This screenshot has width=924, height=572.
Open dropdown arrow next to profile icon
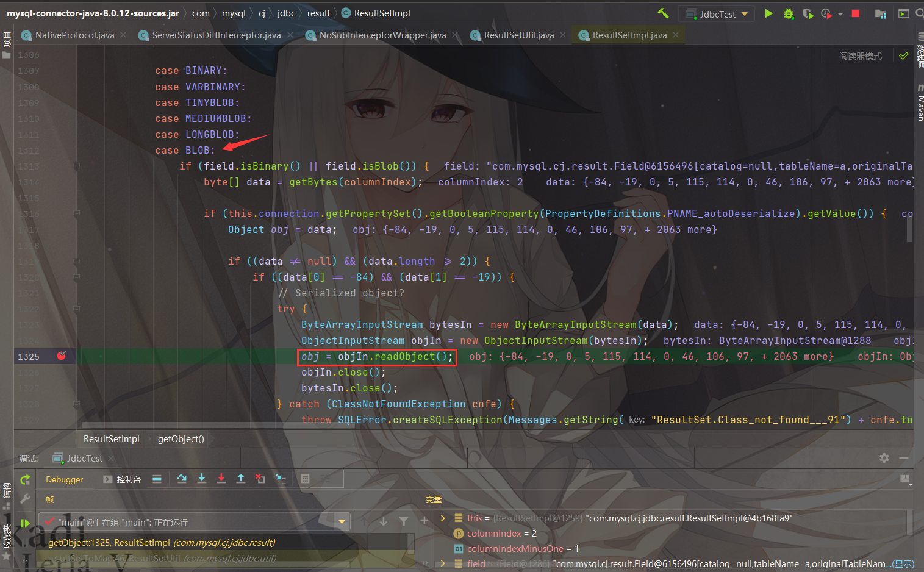pyautogui.click(x=840, y=13)
